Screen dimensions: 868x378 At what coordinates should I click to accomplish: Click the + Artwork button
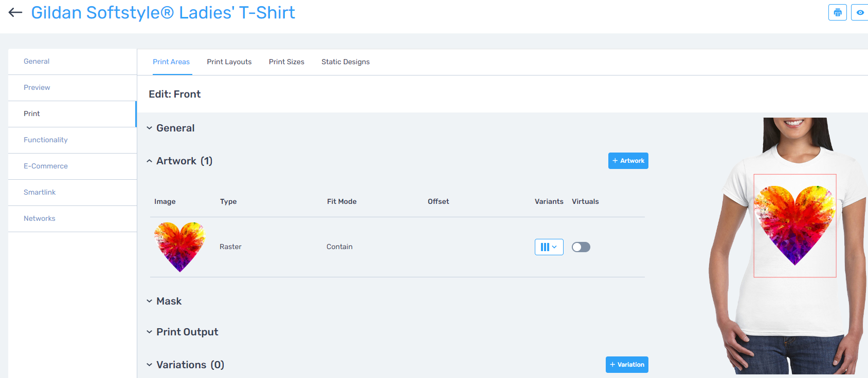(x=628, y=161)
